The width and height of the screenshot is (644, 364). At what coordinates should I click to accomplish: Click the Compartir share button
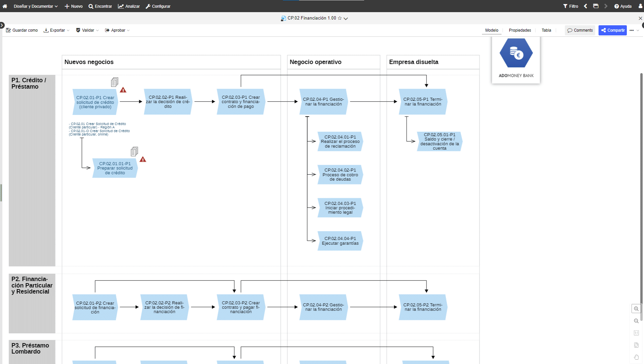pyautogui.click(x=613, y=30)
